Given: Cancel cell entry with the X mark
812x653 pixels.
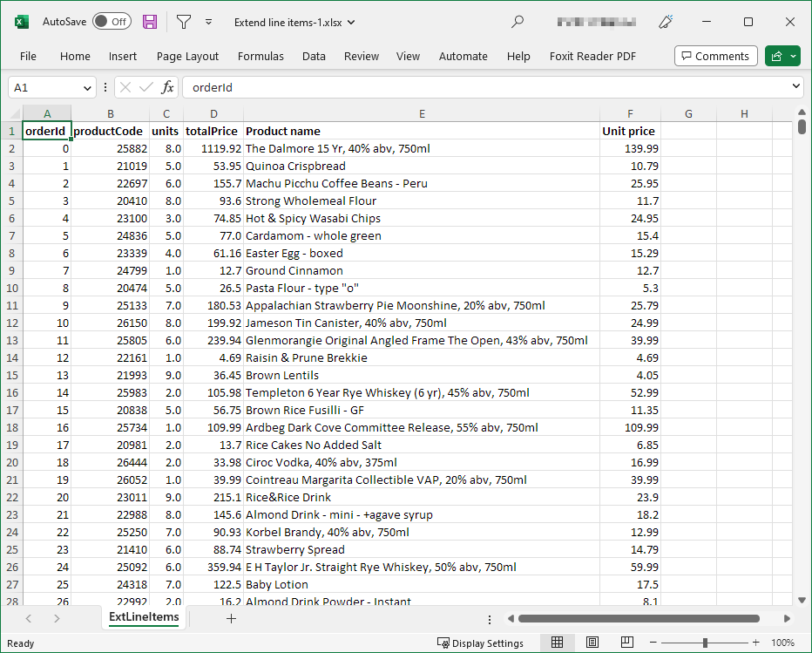Looking at the screenshot, I should pyautogui.click(x=125, y=87).
